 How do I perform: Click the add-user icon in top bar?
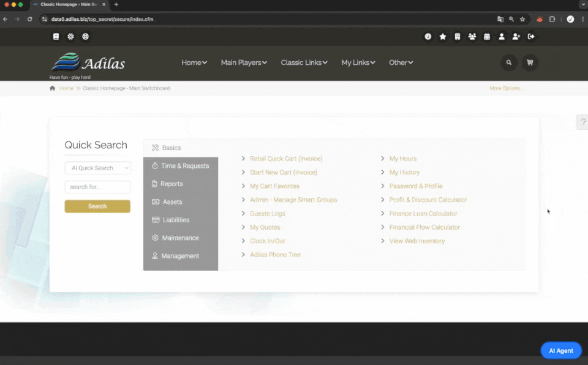pos(516,37)
